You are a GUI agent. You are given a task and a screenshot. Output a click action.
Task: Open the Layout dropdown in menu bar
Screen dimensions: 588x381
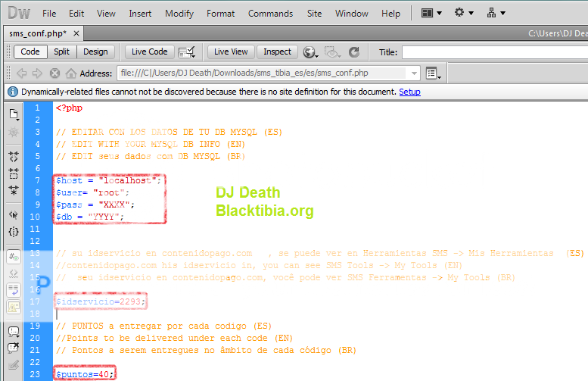pyautogui.click(x=431, y=13)
